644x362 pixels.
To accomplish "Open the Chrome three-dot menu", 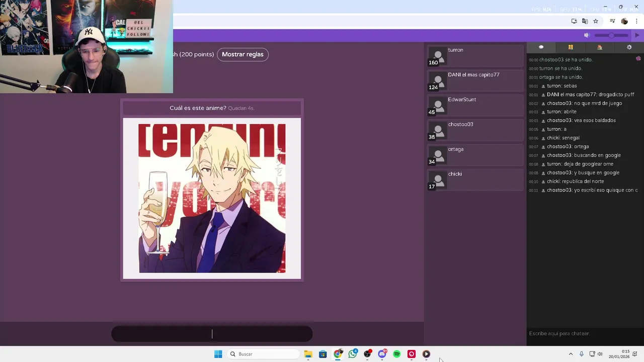I will click(636, 21).
